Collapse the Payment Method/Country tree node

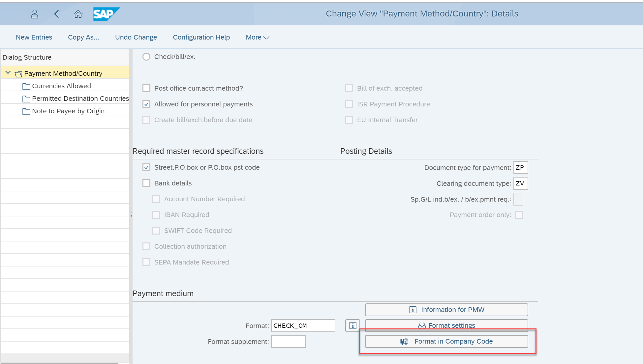click(x=8, y=73)
